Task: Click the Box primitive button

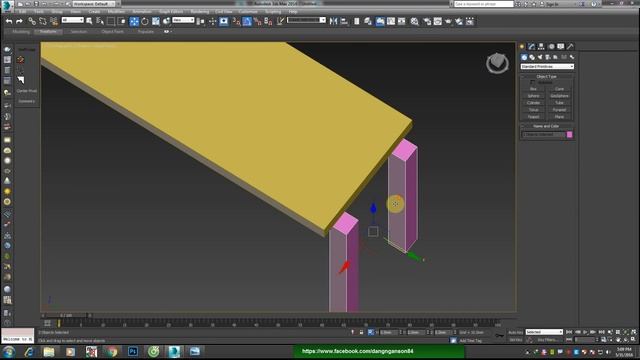Action: (x=533, y=89)
